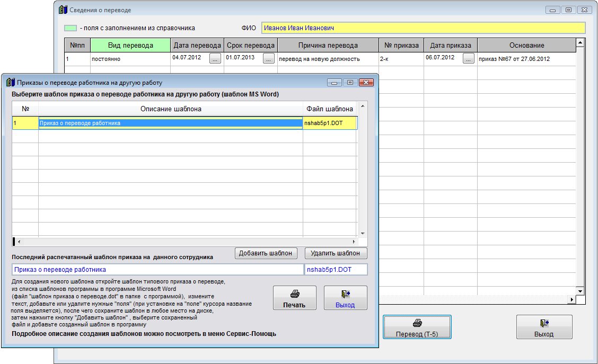Click up arrow of the template list scrollbar
Screen dimensions: 598x364
click(x=363, y=106)
